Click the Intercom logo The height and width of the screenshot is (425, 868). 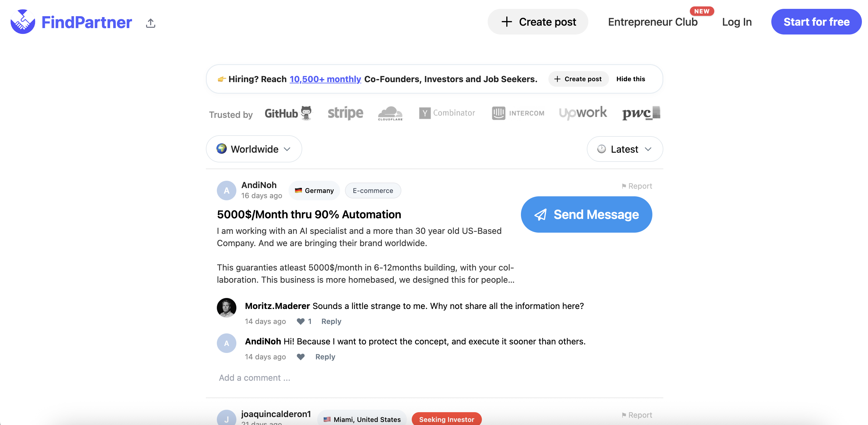518,113
